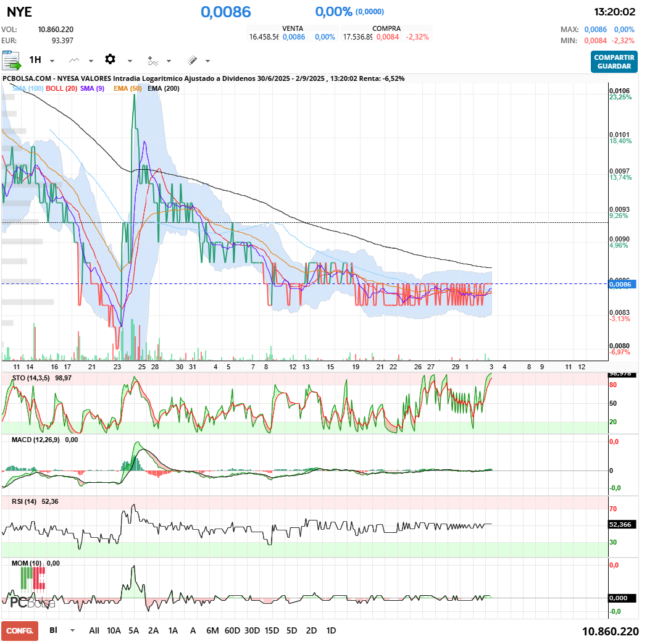Click the RSI 52,366 axis value marker
Viewport: 647px width, 644px height.
coord(622,524)
